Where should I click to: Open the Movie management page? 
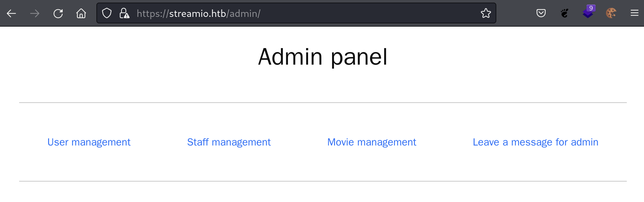coord(372,142)
